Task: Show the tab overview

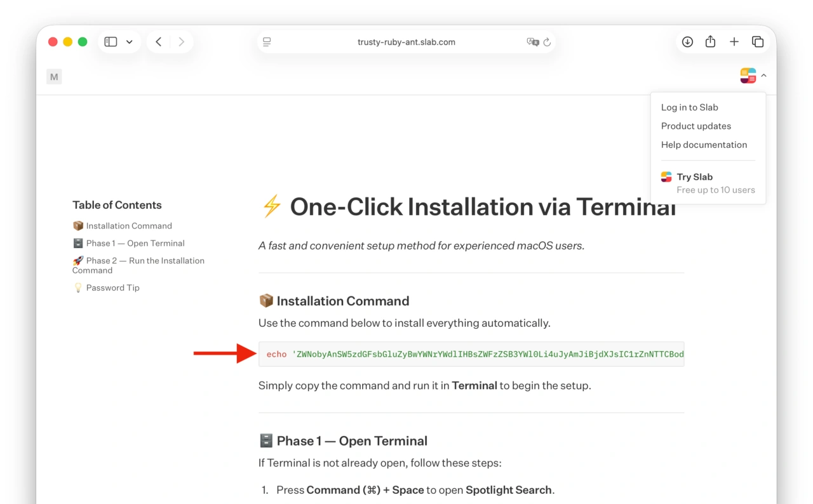Action: coord(758,41)
